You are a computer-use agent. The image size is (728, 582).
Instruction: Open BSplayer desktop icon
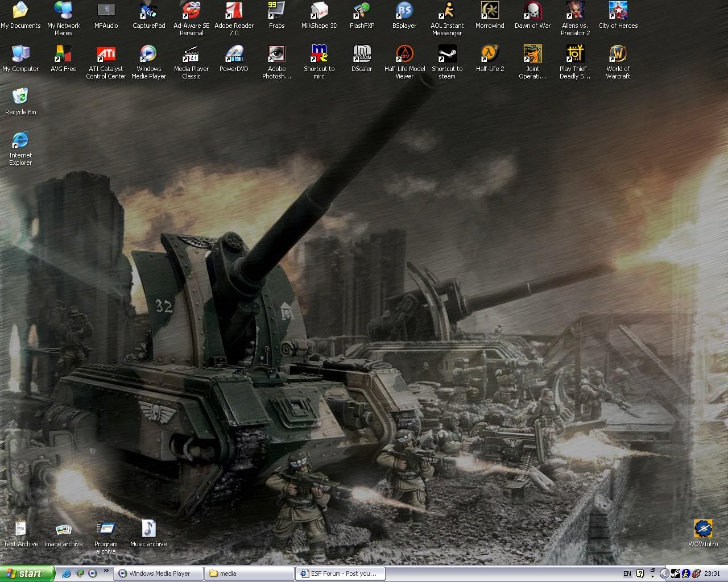[x=404, y=15]
